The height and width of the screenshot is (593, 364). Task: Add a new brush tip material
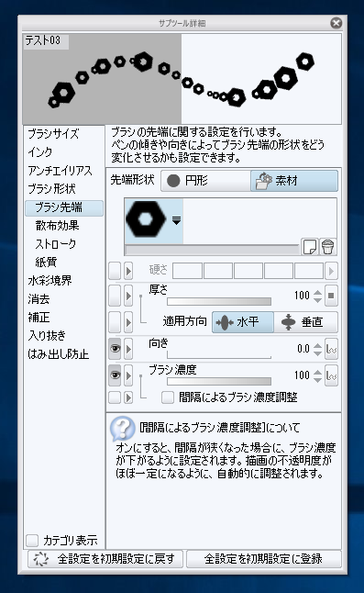pos(310,247)
